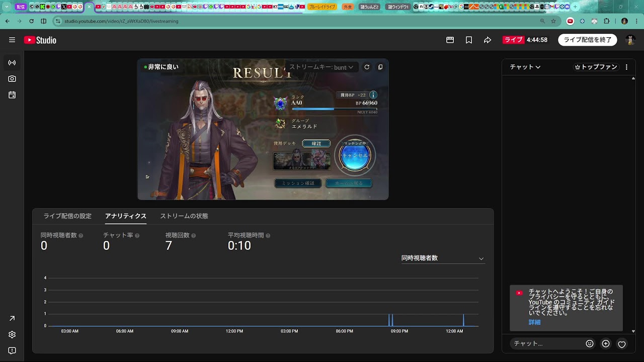Open the browser side panel icon
Screen dimensions: 644x362
point(43,21)
